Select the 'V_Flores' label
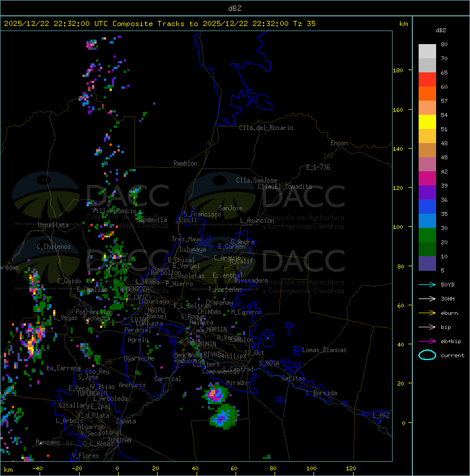470x476 pixels. click(x=85, y=456)
